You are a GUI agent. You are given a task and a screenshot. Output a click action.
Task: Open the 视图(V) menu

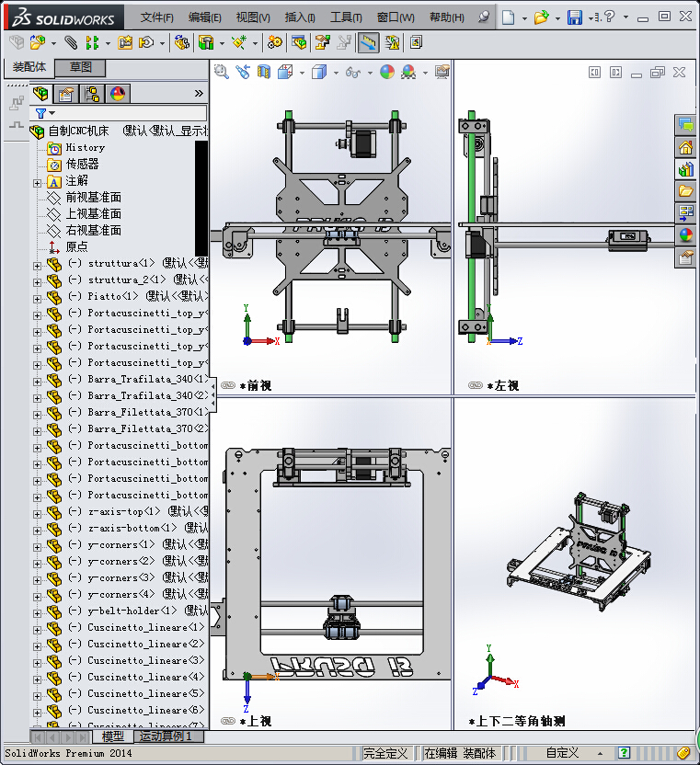tap(253, 17)
